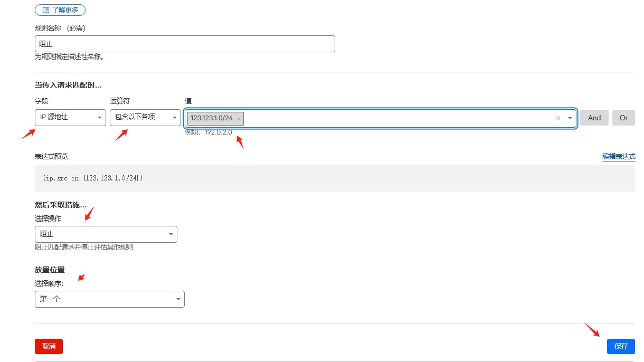The width and height of the screenshot is (644, 362).
Task: Clear all values in the 值 field
Action: point(558,119)
